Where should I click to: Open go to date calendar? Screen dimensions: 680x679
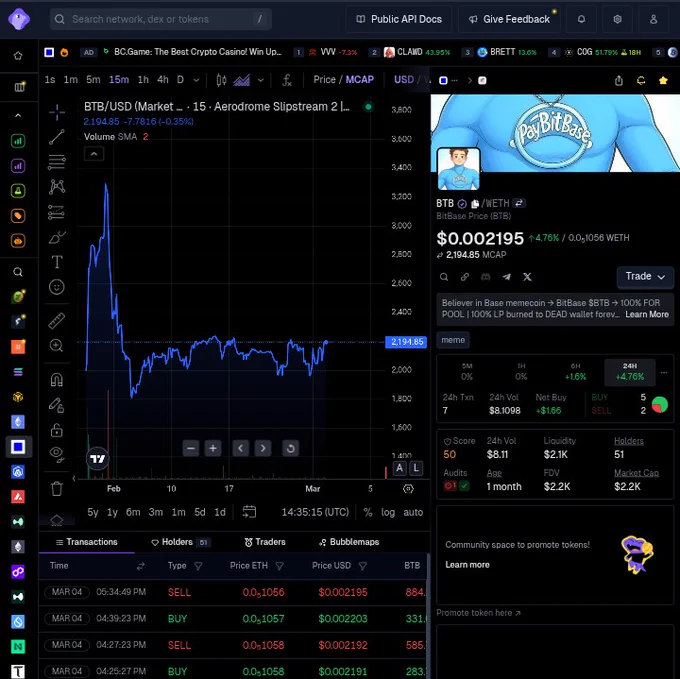[x=249, y=512]
